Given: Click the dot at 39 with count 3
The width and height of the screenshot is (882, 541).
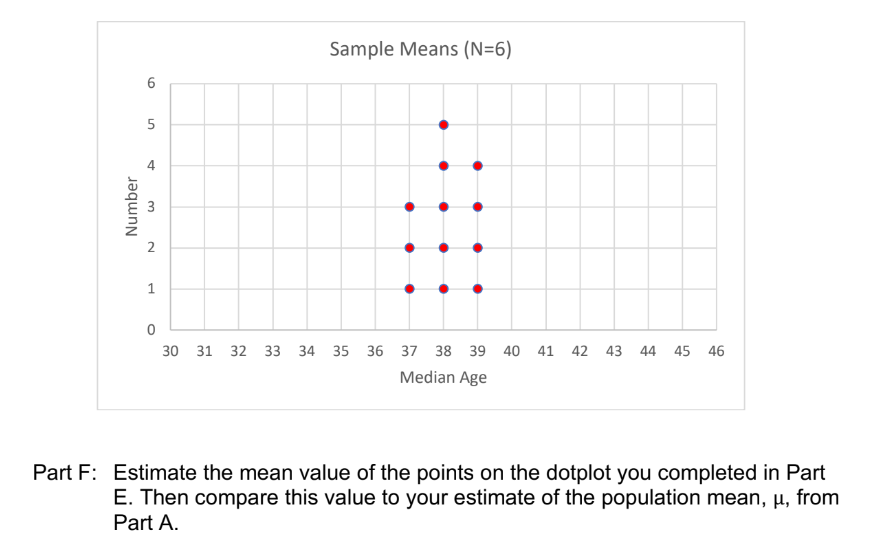Looking at the screenshot, I should point(477,207).
